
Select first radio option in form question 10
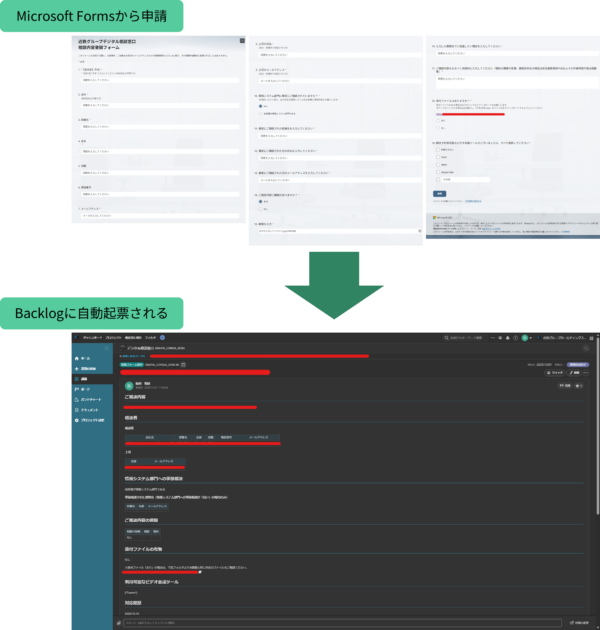[x=260, y=106]
